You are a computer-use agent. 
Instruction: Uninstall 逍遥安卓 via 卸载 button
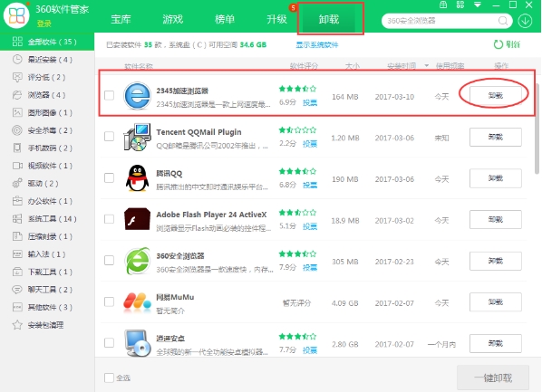[x=496, y=343]
